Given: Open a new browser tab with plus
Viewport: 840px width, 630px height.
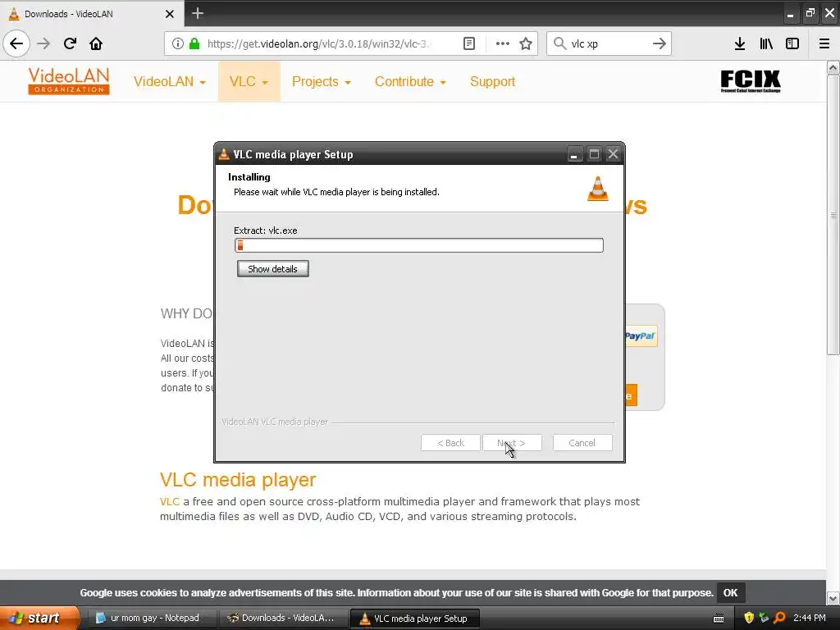Looking at the screenshot, I should 198,13.
